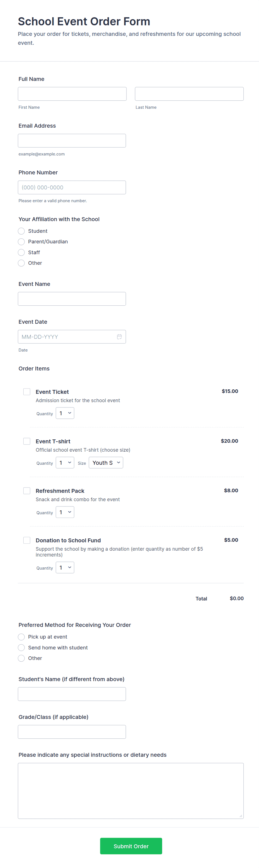Expand the Donation quantity dropdown
The width and height of the screenshot is (259, 868).
65,567
